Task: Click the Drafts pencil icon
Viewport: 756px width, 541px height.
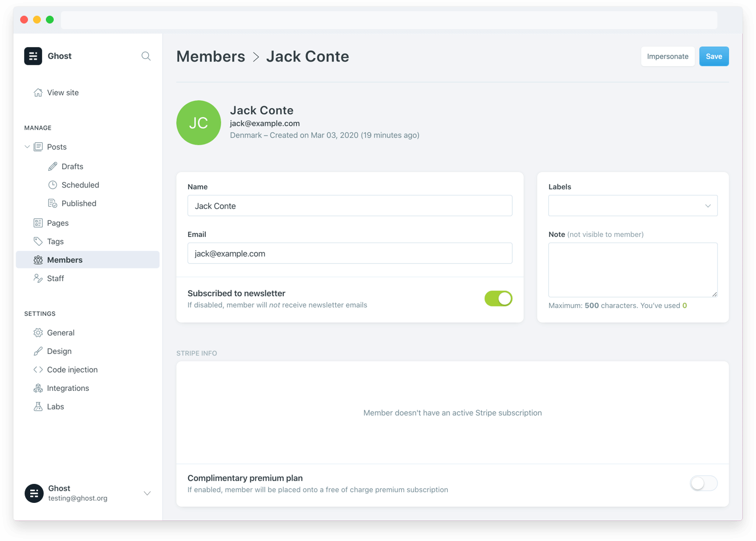Action: 53,166
